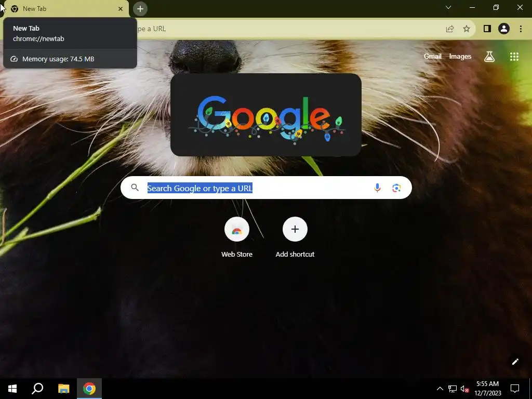Open the Web Store shortcut
The width and height of the screenshot is (532, 399).
click(237, 237)
